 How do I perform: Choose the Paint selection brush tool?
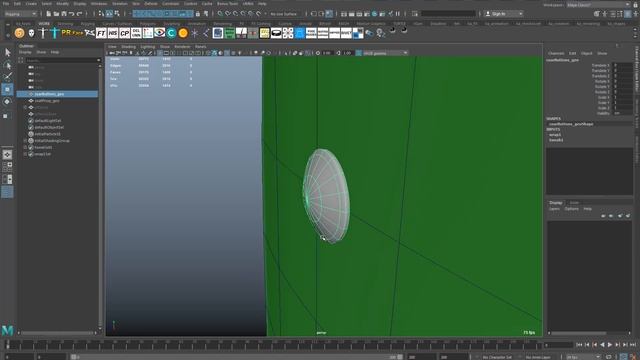(x=7, y=77)
